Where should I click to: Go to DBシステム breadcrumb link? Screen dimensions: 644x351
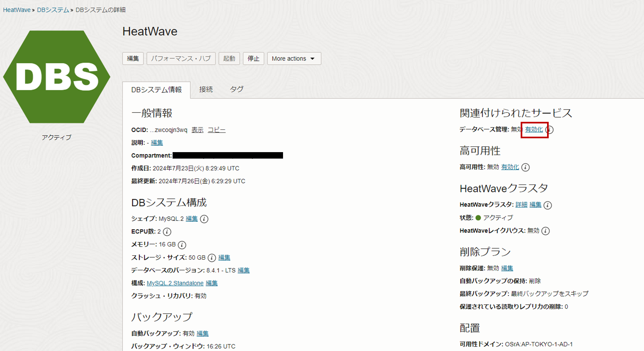click(53, 10)
